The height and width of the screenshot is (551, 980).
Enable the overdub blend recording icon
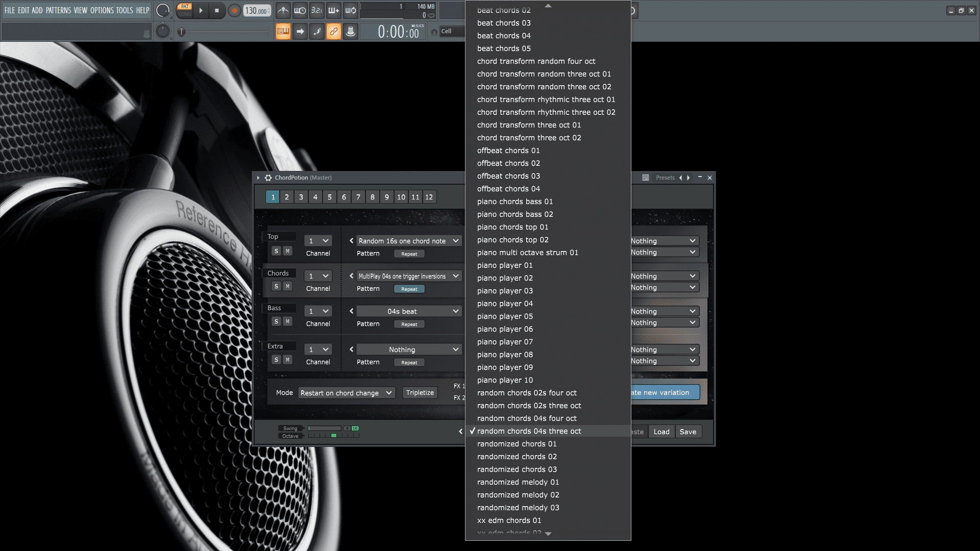pyautogui.click(x=334, y=10)
